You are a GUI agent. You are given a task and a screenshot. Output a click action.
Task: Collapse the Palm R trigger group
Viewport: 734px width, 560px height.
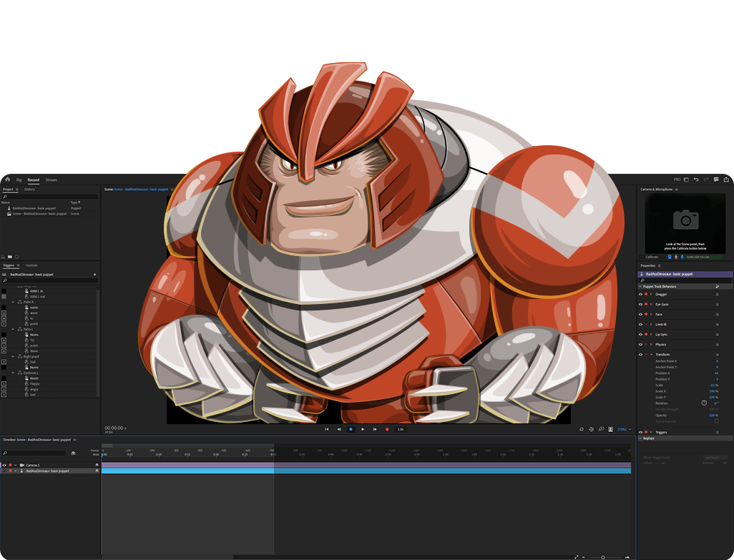click(13, 302)
